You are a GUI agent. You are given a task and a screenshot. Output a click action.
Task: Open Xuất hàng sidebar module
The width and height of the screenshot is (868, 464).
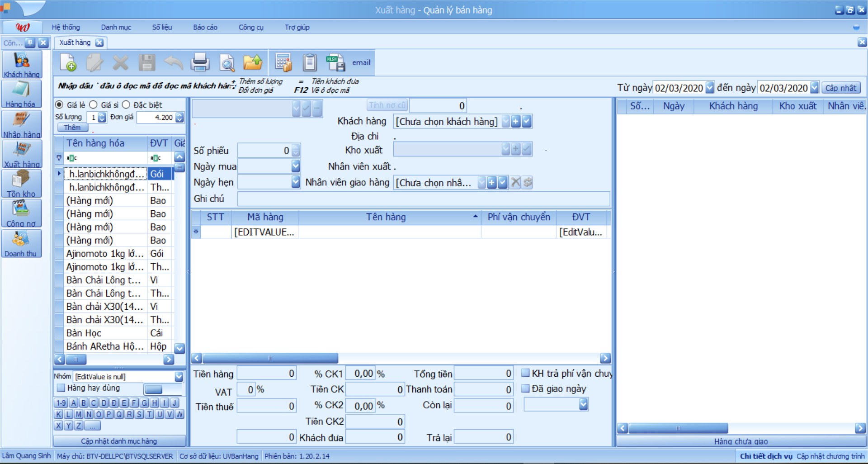click(22, 154)
